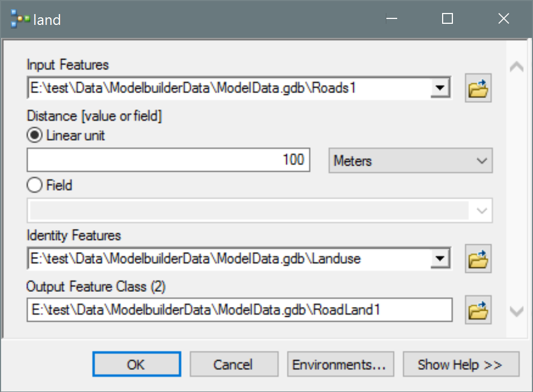Viewport: 533px width, 392px height.
Task: Open the disabled Field dropdown list
Action: click(259, 211)
